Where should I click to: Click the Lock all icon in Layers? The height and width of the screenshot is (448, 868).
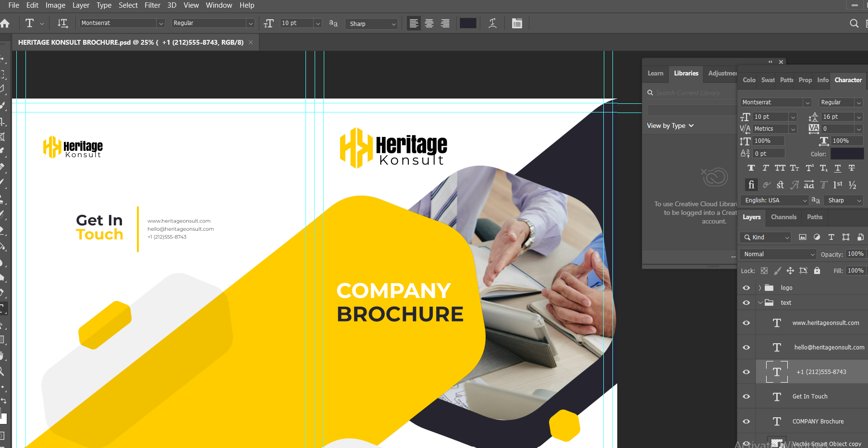(x=817, y=271)
